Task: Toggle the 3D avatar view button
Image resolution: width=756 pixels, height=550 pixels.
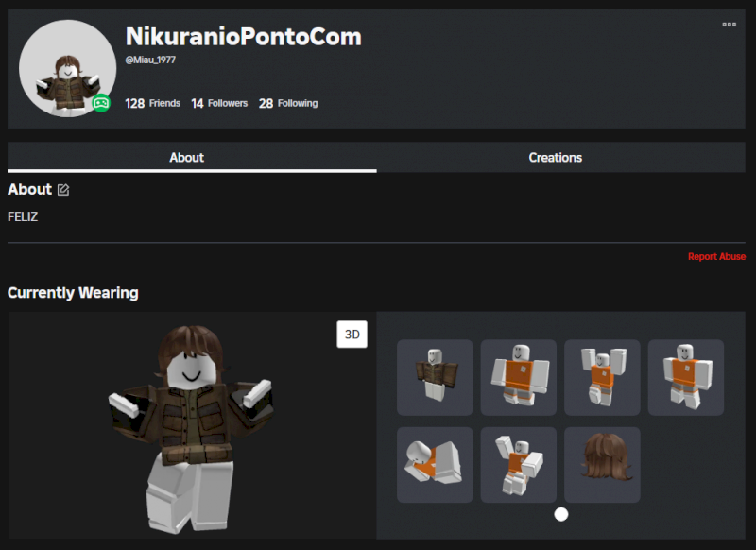Action: point(352,334)
